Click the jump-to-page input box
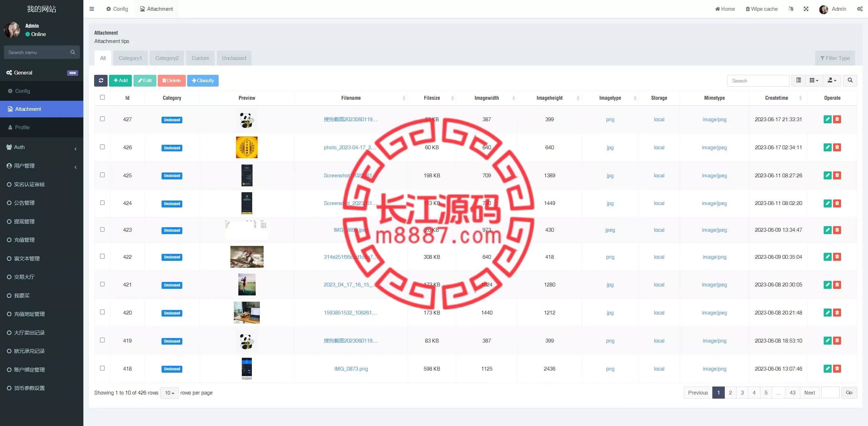 [x=830, y=393]
